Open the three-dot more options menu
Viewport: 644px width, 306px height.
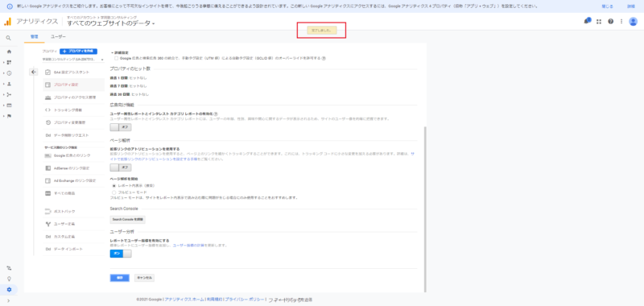[621, 22]
